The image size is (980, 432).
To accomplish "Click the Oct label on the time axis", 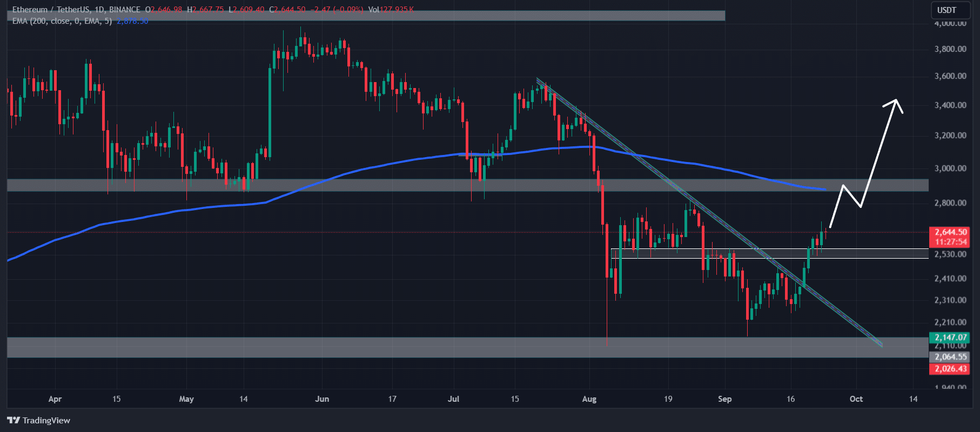I will coord(856,399).
